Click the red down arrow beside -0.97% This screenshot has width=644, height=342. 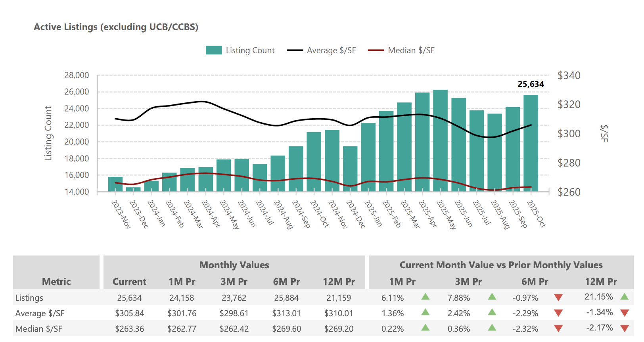[x=558, y=298]
